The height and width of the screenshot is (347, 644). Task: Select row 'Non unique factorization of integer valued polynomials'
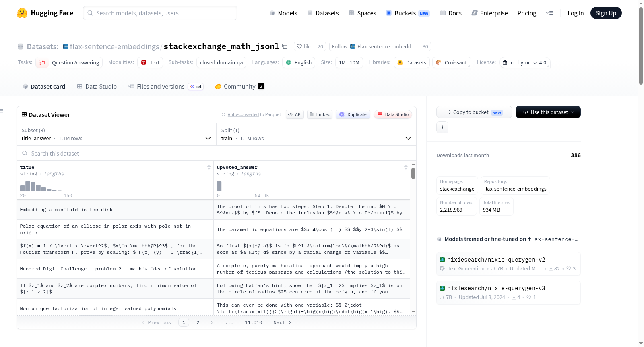point(213,308)
